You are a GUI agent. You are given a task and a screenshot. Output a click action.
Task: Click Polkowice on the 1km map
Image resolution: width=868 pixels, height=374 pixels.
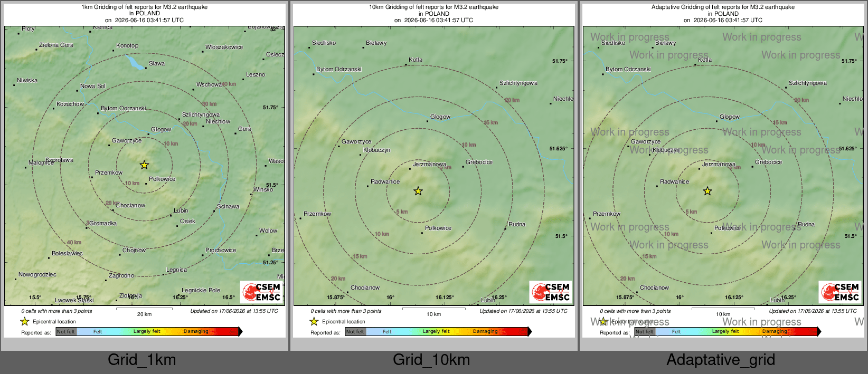[x=162, y=179]
